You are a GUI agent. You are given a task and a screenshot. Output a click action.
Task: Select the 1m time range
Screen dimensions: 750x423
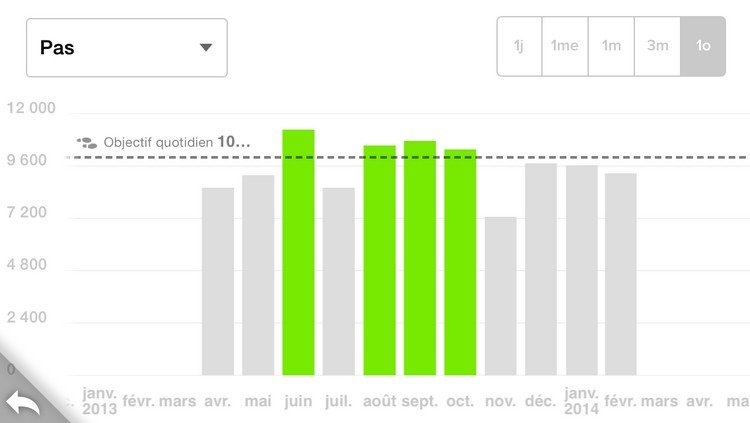(x=611, y=46)
